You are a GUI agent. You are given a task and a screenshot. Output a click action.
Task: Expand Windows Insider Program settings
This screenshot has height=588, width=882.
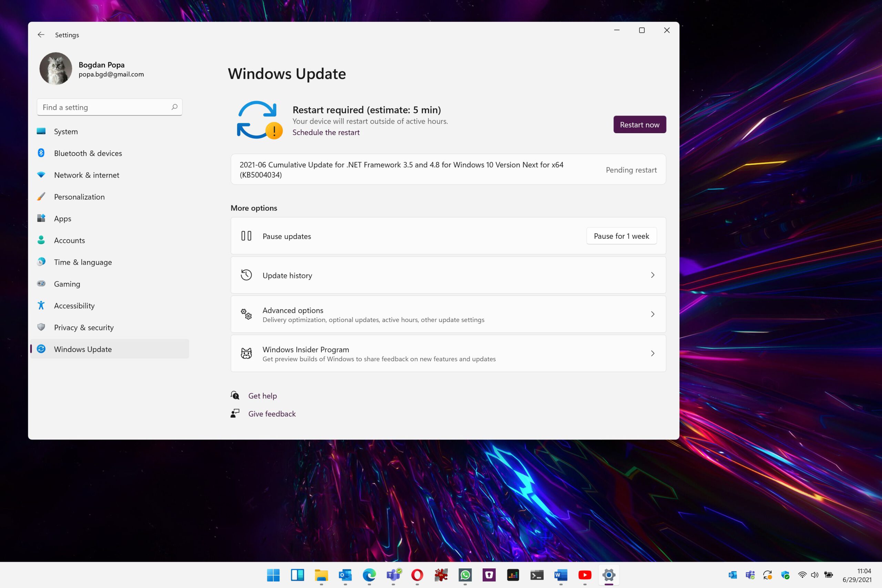click(448, 353)
